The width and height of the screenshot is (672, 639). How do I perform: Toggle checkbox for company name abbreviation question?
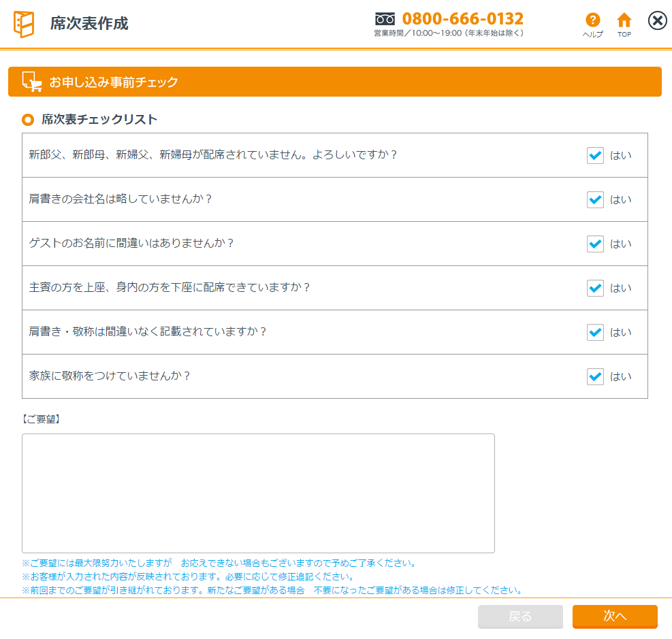[595, 199]
